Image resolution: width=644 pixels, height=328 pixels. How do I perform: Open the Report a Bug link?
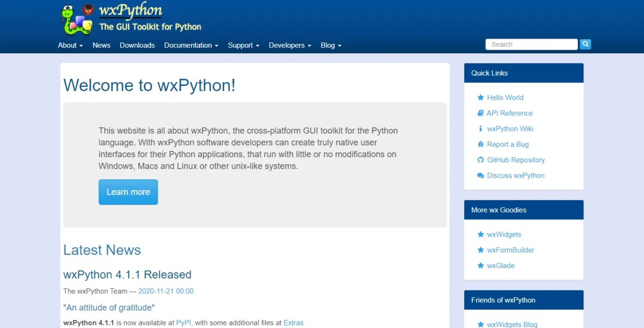(x=508, y=144)
